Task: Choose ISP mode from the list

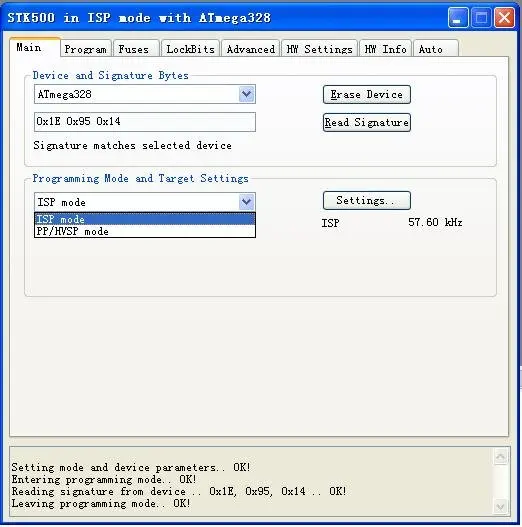Action: (145, 219)
